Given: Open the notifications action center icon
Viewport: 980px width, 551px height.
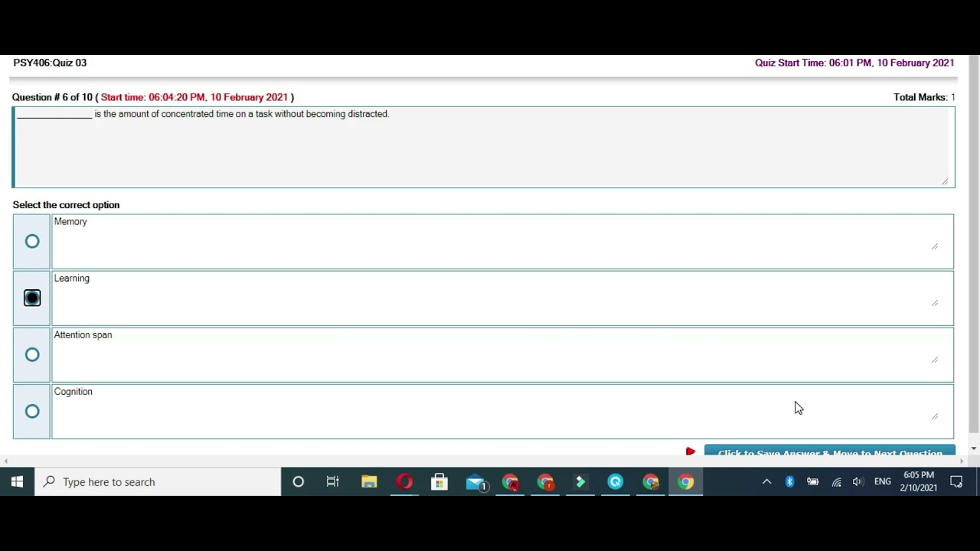Looking at the screenshot, I should (x=956, y=482).
